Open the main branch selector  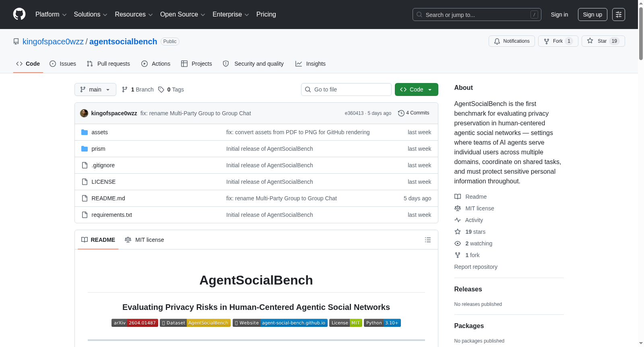pos(95,89)
